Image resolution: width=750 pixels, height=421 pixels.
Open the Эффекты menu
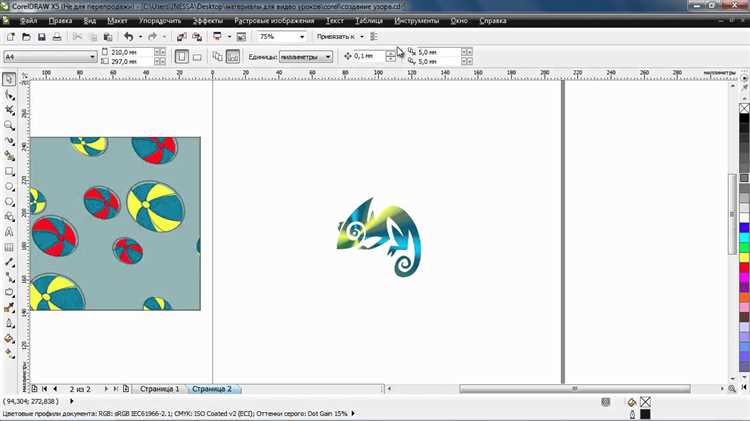[x=208, y=21]
